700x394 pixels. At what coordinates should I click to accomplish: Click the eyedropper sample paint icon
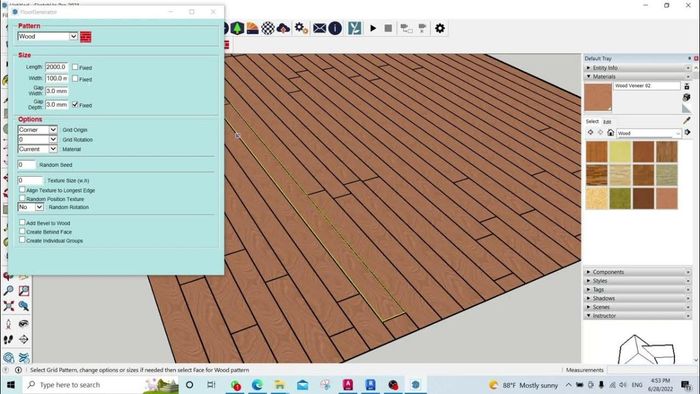click(x=687, y=120)
